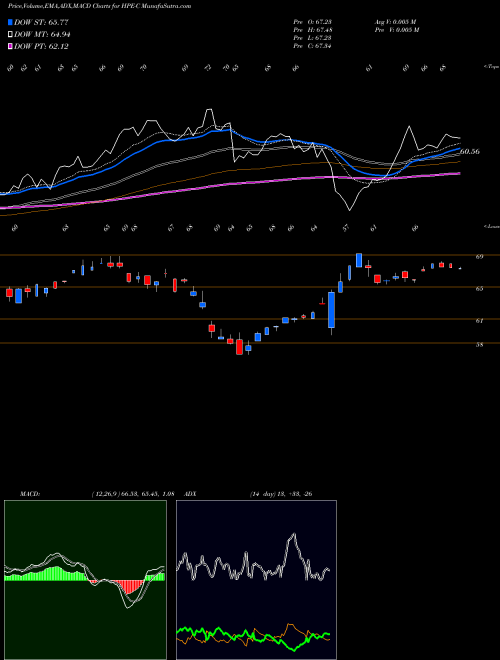Image resolution: width=500 pixels, height=660 pixels.
Task: Click the 'DOW ST: 65.77' legend label
Action: tap(41, 22)
